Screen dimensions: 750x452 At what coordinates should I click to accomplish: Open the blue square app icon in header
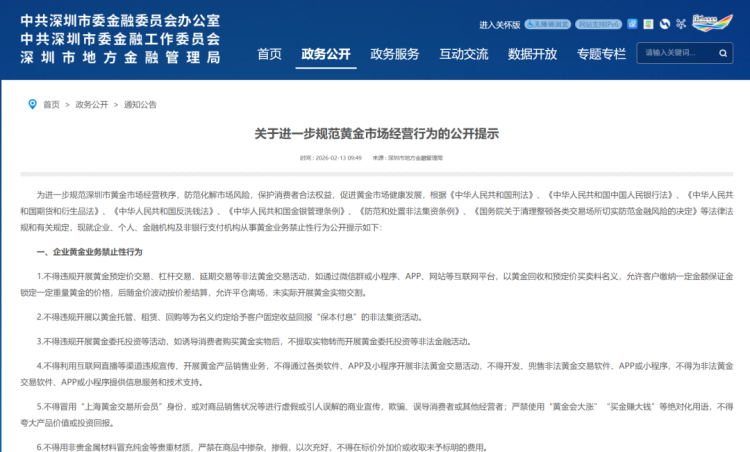click(x=633, y=22)
